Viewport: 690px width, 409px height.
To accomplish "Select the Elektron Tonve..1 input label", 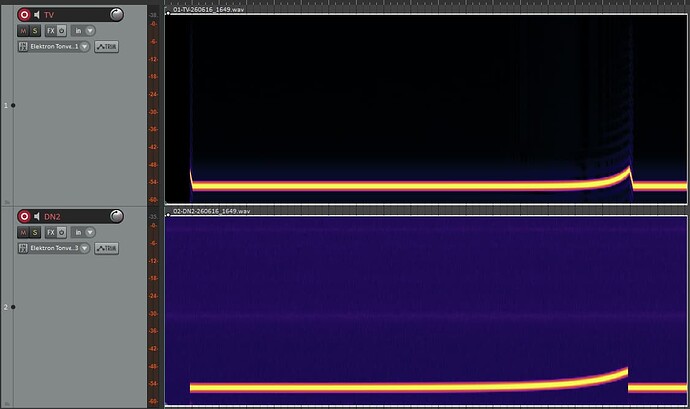I will (x=54, y=46).
